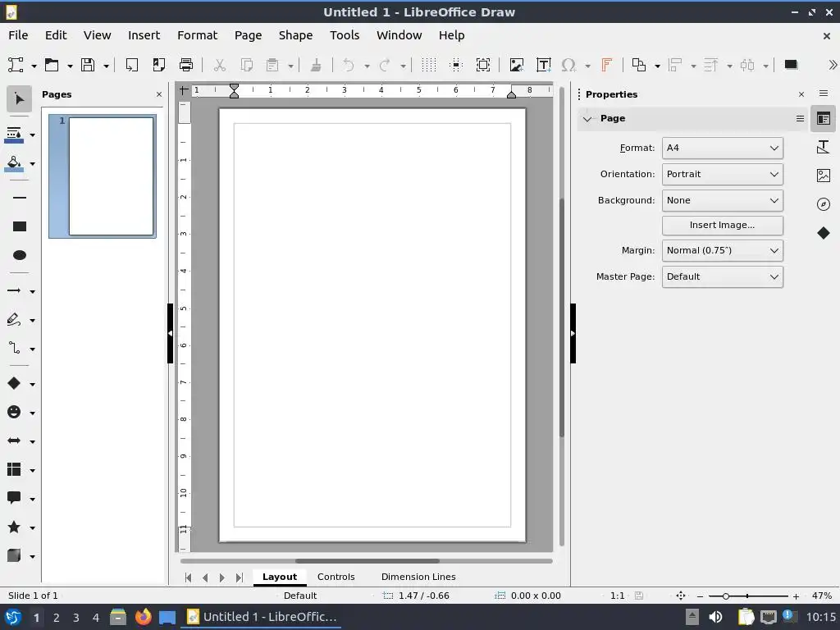Screen dimensions: 840x630
Task: Select the arrow Select tool
Action: click(x=20, y=99)
